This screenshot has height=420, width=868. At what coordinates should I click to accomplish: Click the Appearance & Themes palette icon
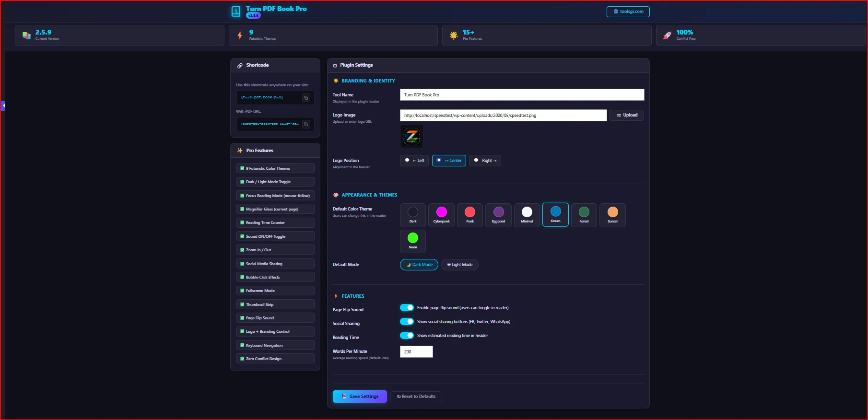pos(336,195)
